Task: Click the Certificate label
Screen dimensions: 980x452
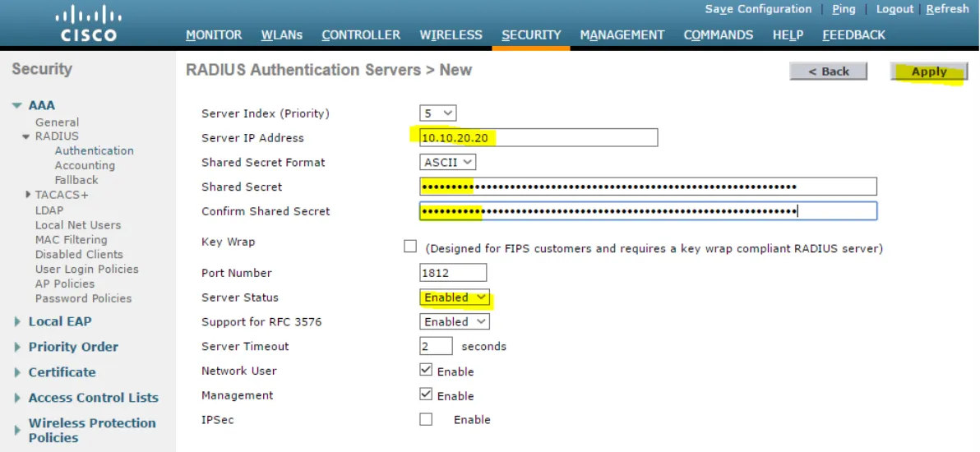Action: [x=62, y=372]
